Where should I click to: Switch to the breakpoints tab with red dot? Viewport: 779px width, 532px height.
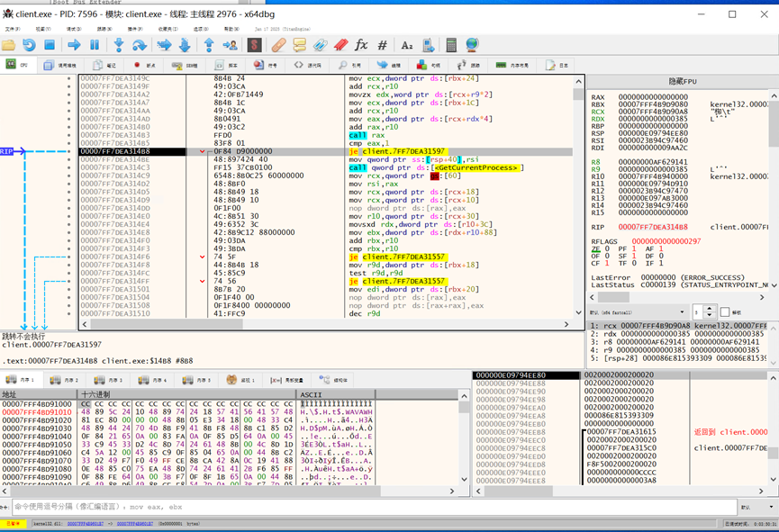[x=145, y=65]
